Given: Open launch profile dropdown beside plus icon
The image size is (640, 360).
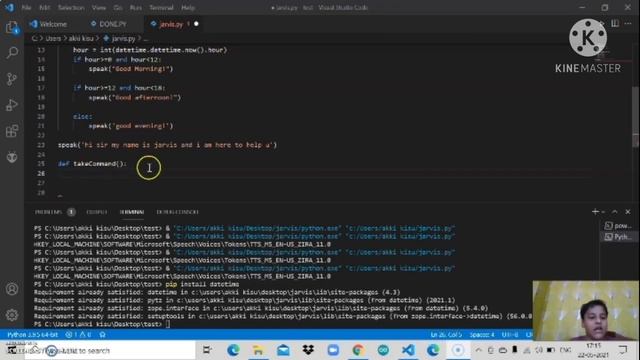Looking at the screenshot, I should [x=603, y=212].
